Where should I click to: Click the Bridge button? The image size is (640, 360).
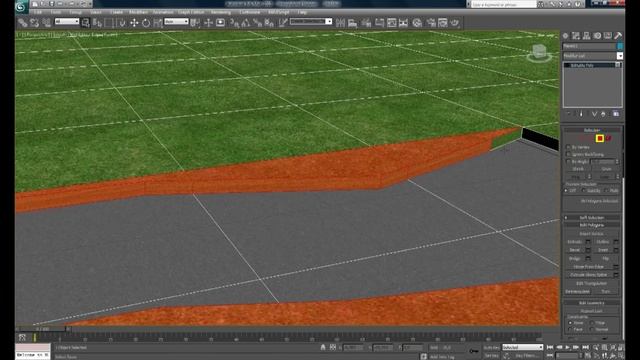pyautogui.click(x=575, y=258)
